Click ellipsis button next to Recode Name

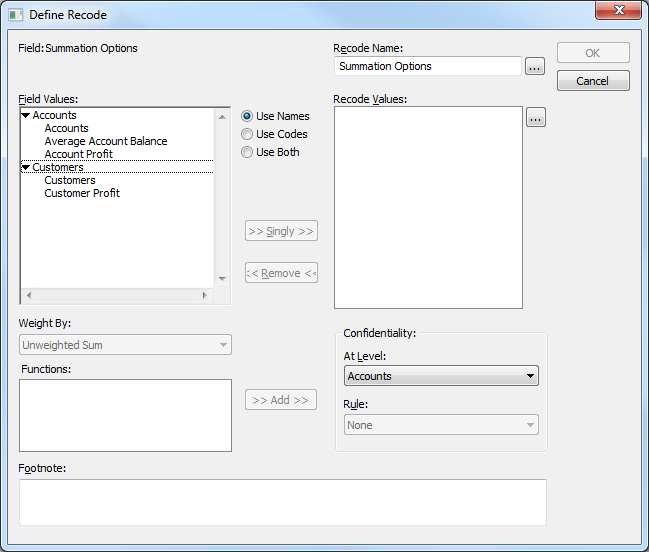534,66
